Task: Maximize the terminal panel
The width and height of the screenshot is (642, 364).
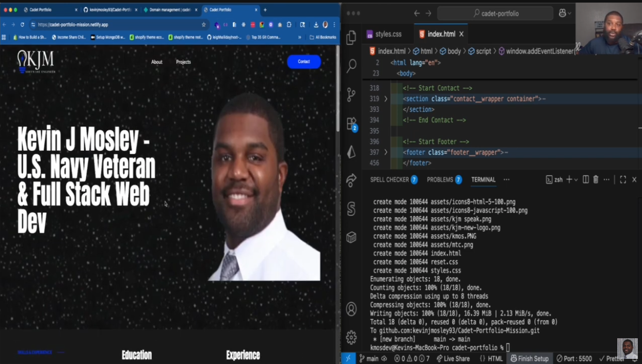Action: (x=622, y=179)
